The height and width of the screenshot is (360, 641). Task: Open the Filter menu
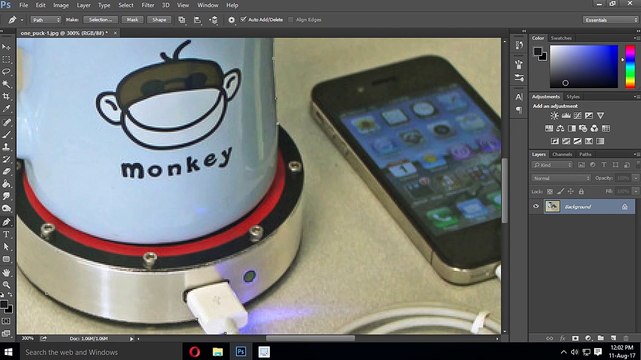pos(148,5)
